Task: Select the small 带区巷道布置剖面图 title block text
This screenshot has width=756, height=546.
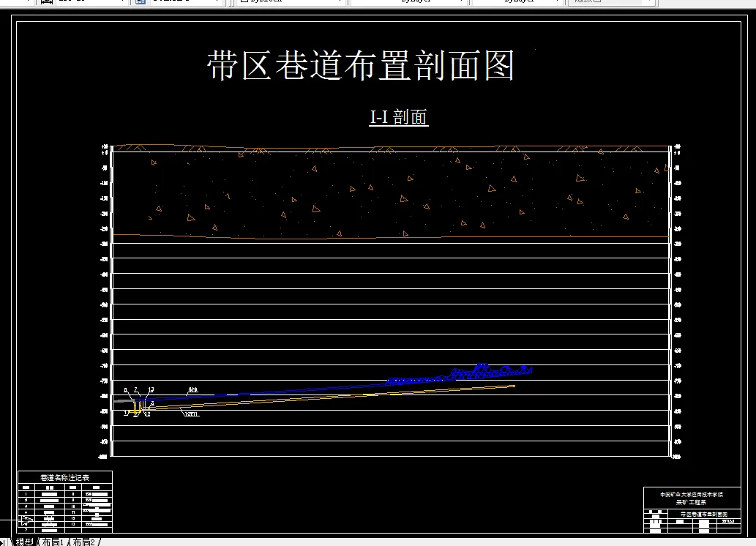Action: (x=704, y=515)
